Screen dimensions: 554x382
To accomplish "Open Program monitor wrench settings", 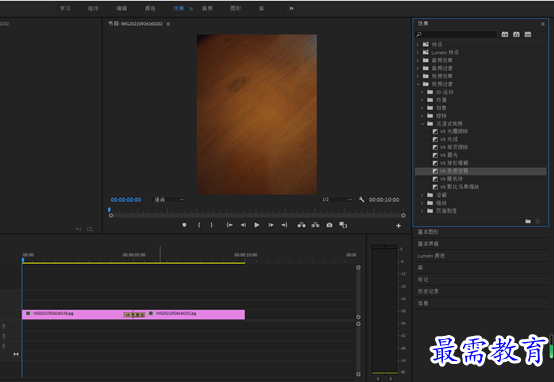I will coord(361,200).
